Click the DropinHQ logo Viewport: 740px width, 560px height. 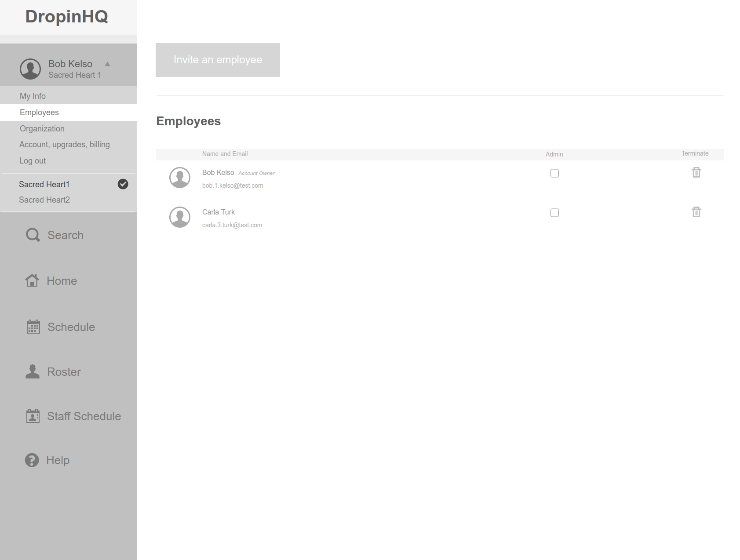67,17
